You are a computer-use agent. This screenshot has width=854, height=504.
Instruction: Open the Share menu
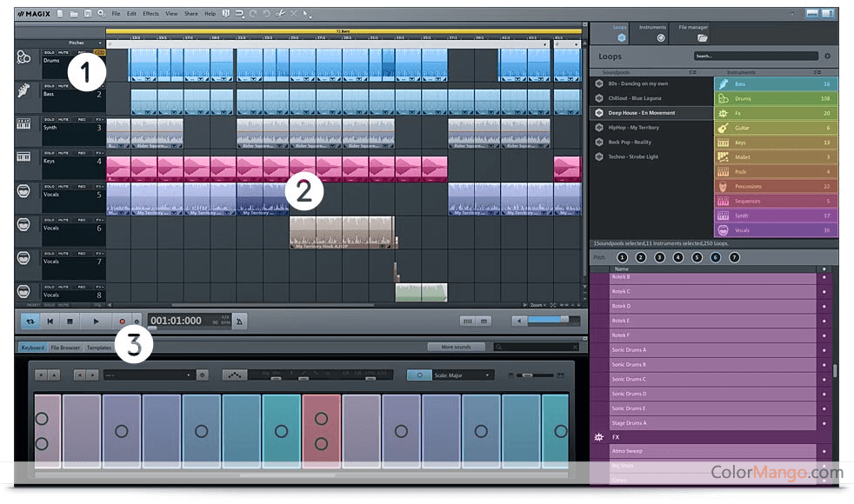[x=191, y=14]
